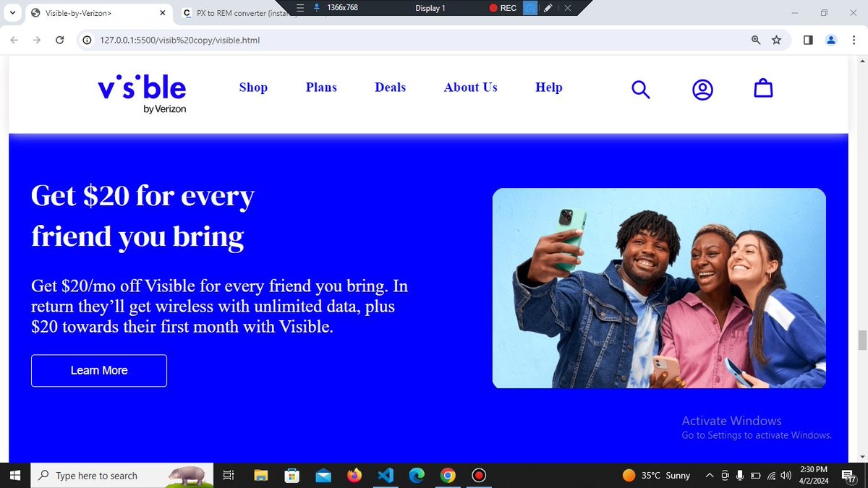Click the Display 1 label on recorder bar

coord(430,8)
